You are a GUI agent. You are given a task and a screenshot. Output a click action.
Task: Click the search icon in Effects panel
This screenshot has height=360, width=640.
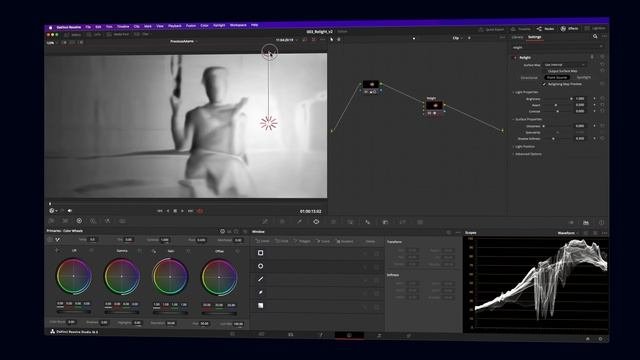click(595, 37)
